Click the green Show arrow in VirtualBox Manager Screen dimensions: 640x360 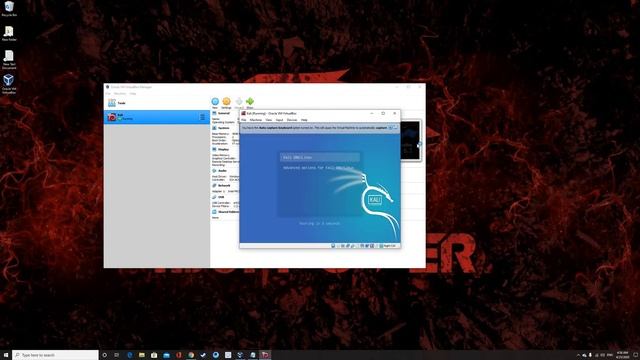click(x=250, y=101)
